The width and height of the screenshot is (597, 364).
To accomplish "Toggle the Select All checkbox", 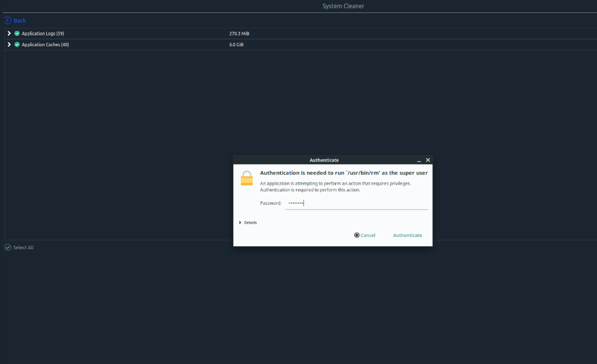I will click(x=7, y=247).
